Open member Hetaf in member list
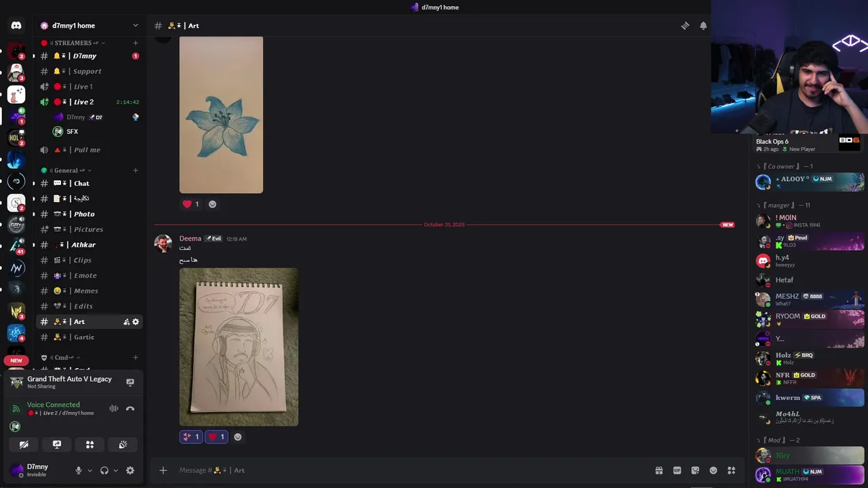The width and height of the screenshot is (868, 488). coord(810,279)
